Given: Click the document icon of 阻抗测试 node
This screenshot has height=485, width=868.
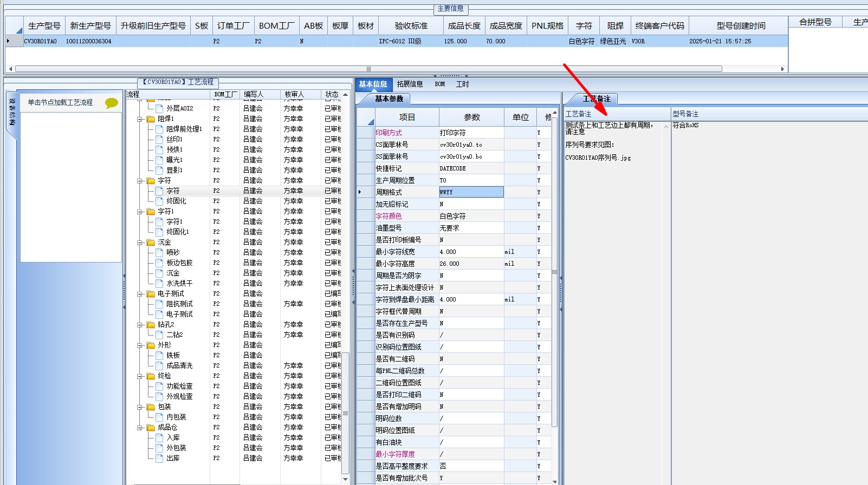Looking at the screenshot, I should pos(159,304).
